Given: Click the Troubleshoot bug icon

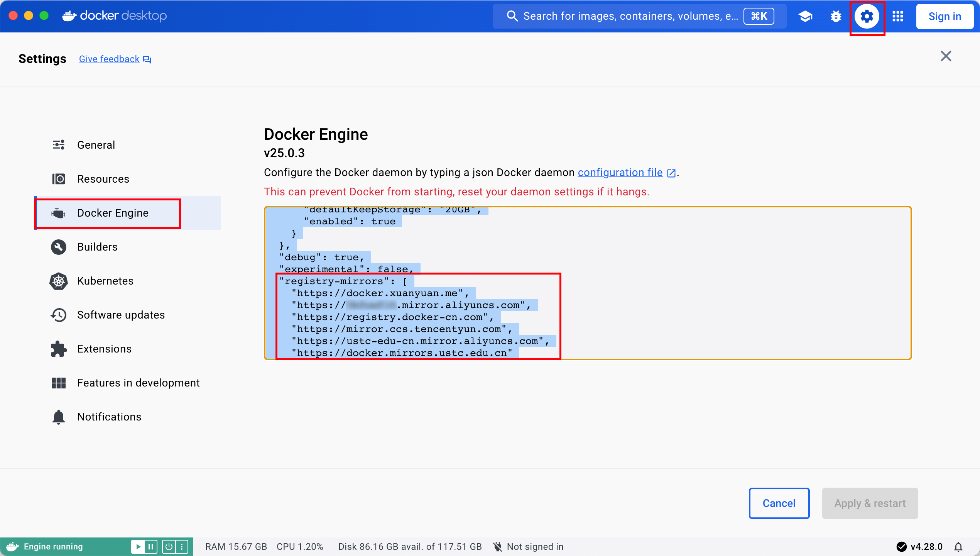Looking at the screenshot, I should click(x=836, y=16).
